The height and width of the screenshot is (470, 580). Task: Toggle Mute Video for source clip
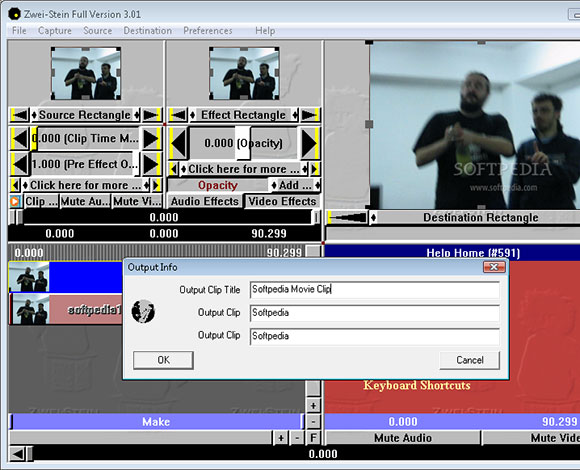click(x=137, y=202)
